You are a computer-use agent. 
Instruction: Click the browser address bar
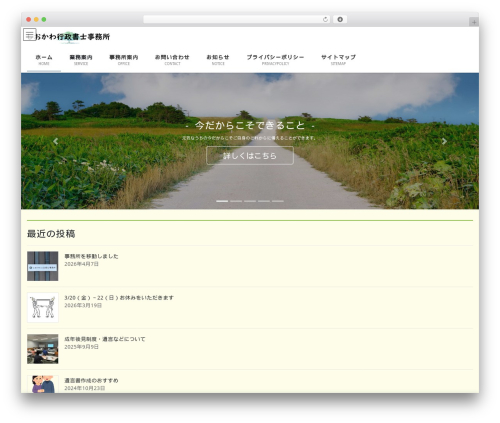tap(237, 20)
